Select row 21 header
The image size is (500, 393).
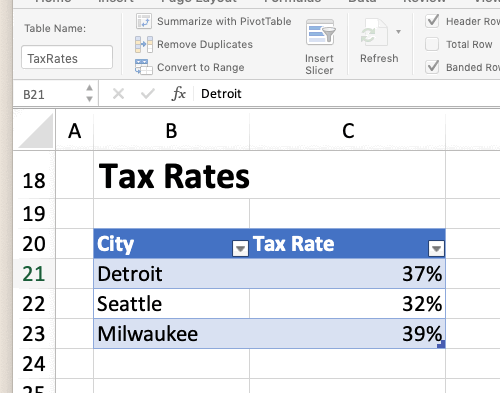point(34,274)
